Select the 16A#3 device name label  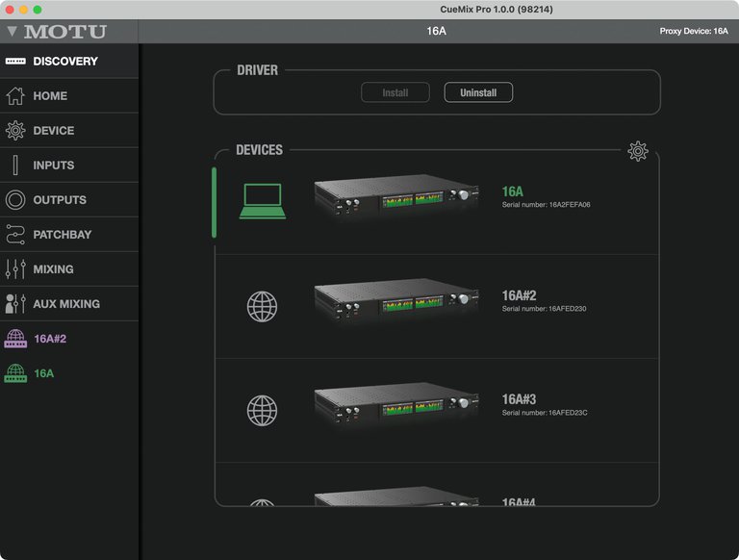pyautogui.click(x=519, y=399)
